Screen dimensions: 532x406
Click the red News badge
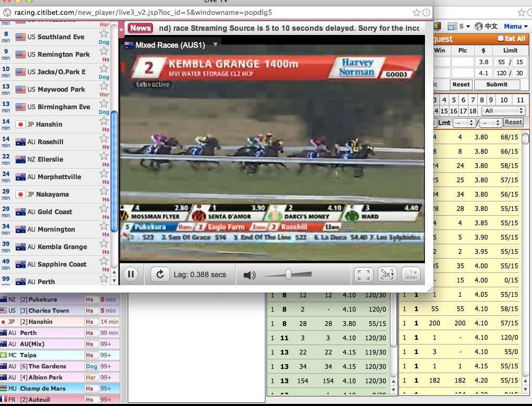pyautogui.click(x=140, y=28)
